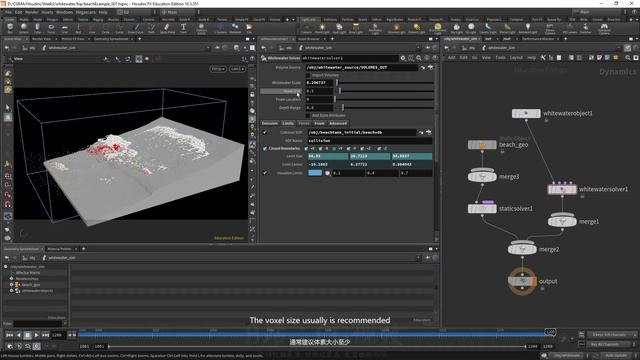This screenshot has width=640, height=360.
Task: Choose the Spray Paint shelf tool
Action: tap(167, 28)
